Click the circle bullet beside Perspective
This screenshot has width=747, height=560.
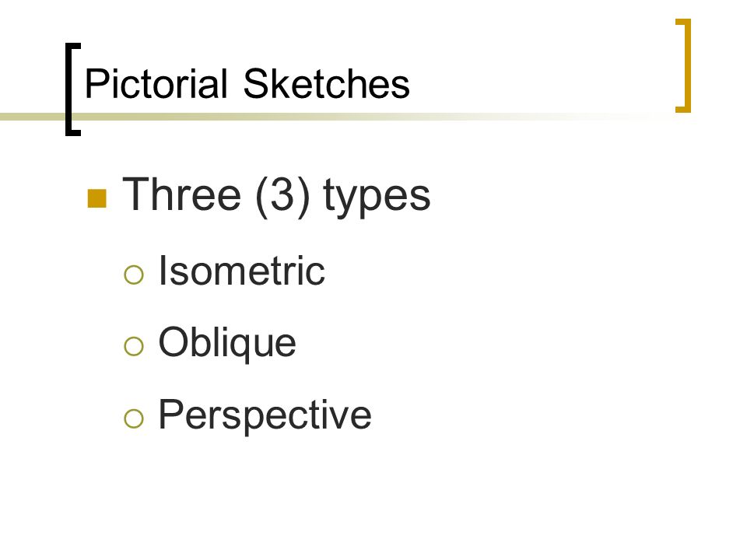click(133, 418)
